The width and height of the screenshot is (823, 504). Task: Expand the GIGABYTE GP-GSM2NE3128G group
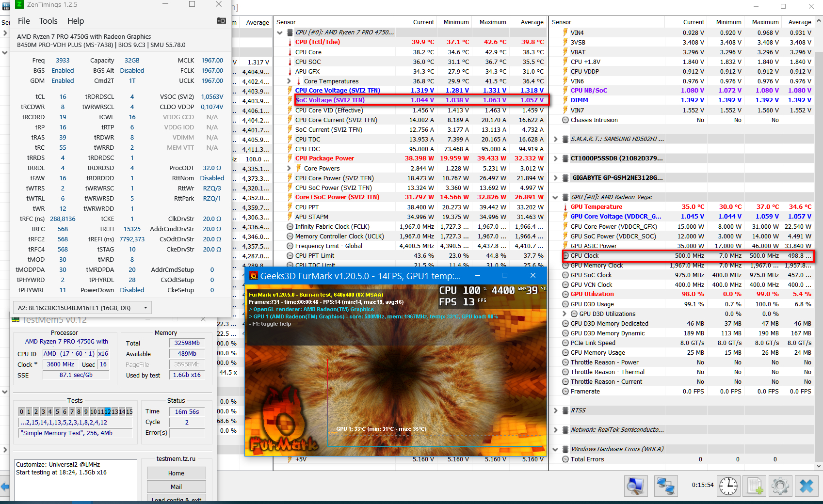(555, 178)
